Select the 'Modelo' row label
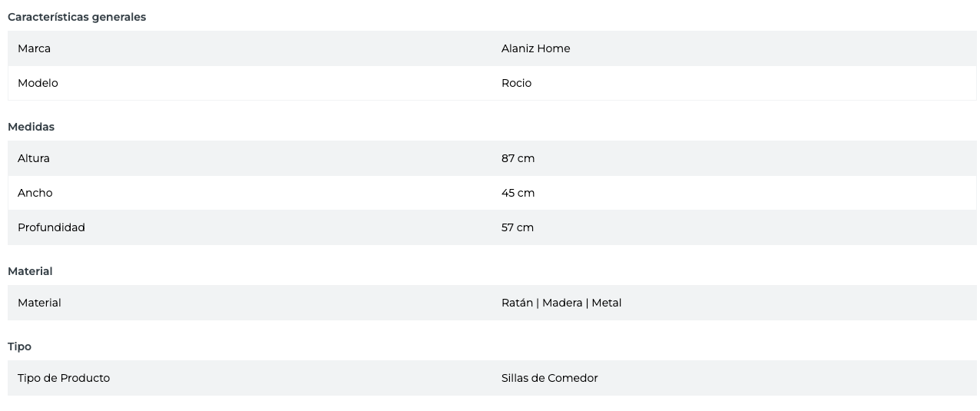Viewport: 980px width, 411px height. click(x=38, y=83)
